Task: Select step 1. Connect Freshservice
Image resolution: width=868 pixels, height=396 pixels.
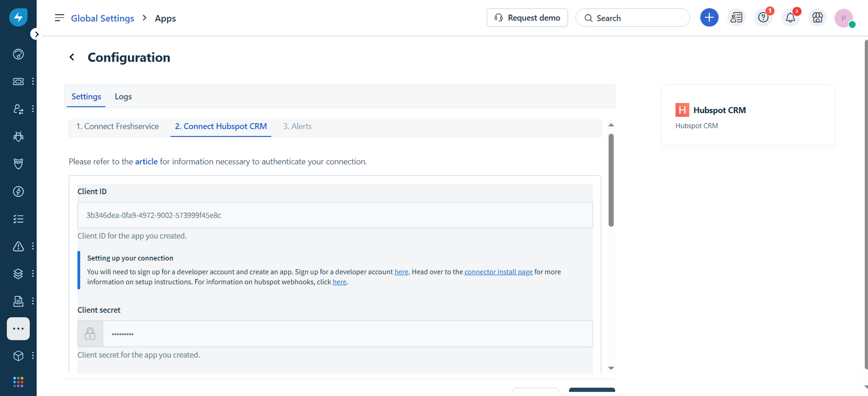Action: pos(118,126)
